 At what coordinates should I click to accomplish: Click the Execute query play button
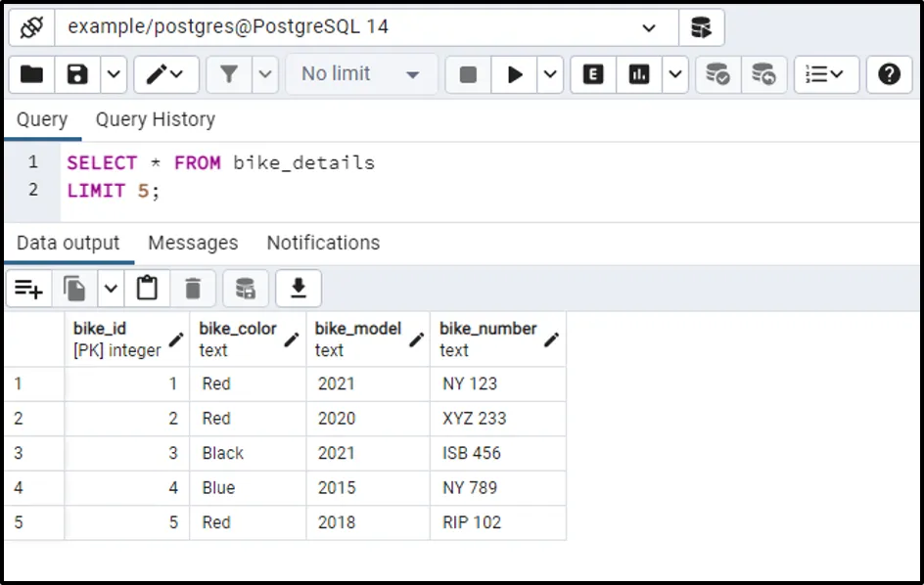pyautogui.click(x=515, y=74)
